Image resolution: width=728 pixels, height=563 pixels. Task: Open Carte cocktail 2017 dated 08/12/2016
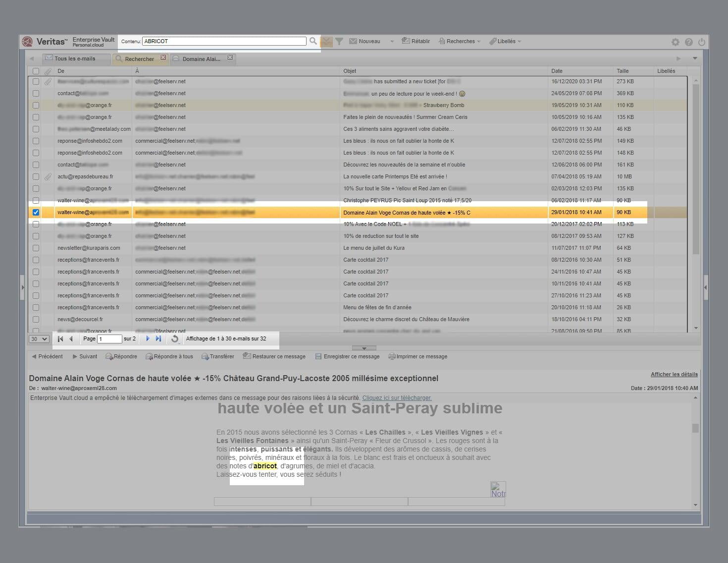358,260
